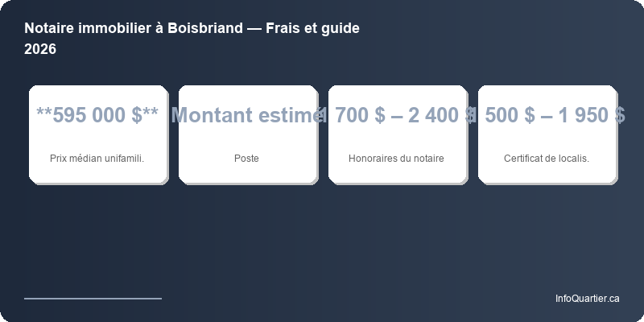This screenshot has height=322, width=644.
Task: Select the 'Honoraires du notaire' label
Action: [396, 159]
